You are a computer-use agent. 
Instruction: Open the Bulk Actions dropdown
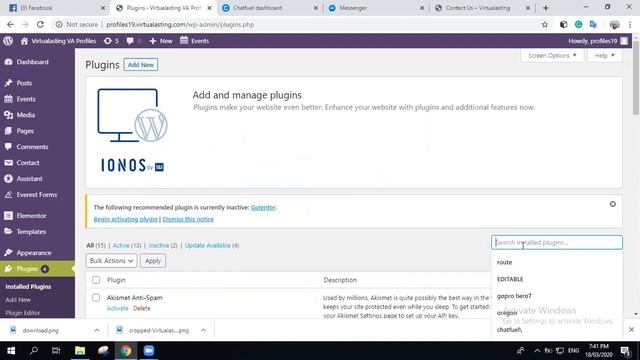[x=111, y=260]
